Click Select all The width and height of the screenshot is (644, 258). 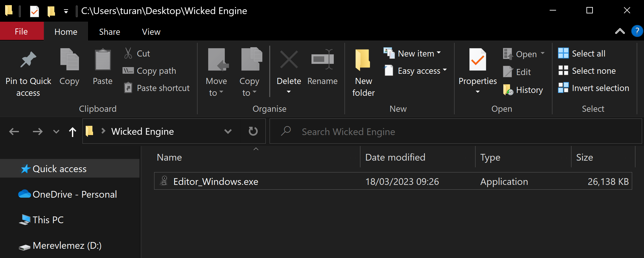582,53
